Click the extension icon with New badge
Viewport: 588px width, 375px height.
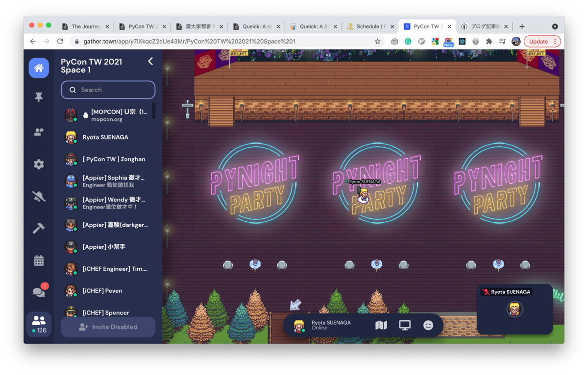point(448,42)
